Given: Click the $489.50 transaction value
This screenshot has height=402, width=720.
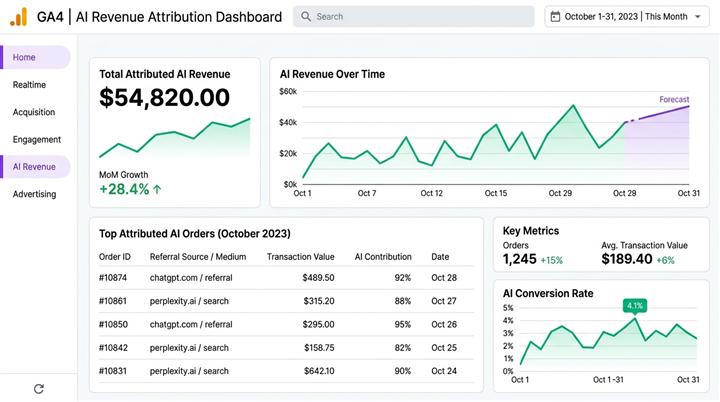Looking at the screenshot, I should click(x=318, y=278).
